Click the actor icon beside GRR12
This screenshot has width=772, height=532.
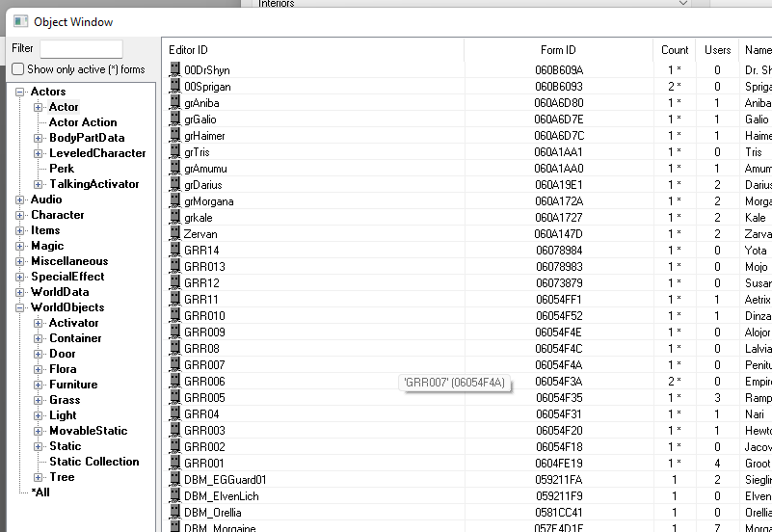click(174, 282)
